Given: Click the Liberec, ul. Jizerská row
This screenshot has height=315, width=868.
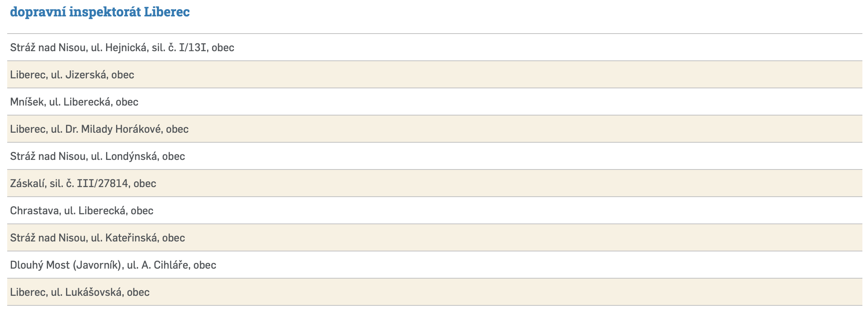Looking at the screenshot, I should pos(72,75).
